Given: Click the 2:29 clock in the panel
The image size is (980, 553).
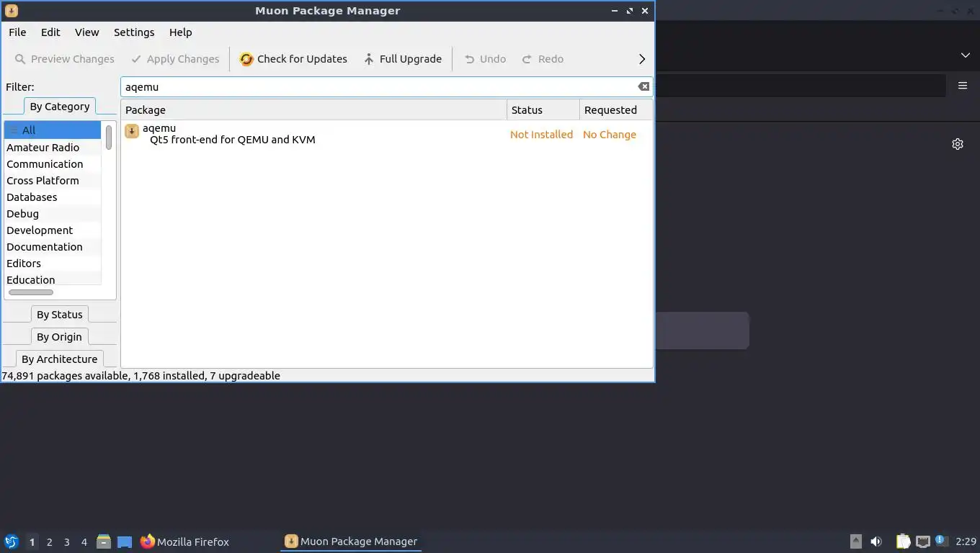Looking at the screenshot, I should click(x=966, y=541).
